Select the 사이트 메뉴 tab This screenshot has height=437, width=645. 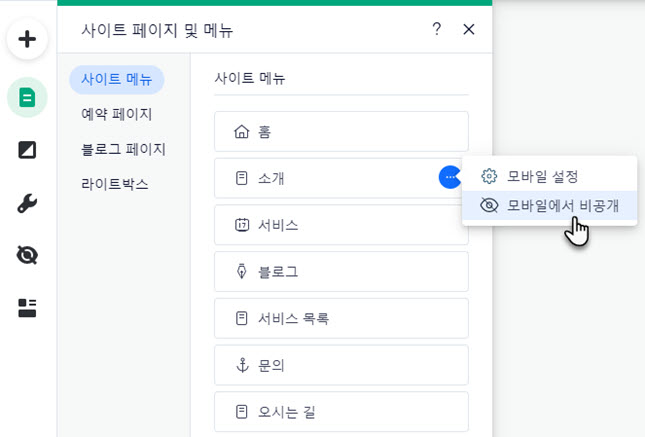117,79
